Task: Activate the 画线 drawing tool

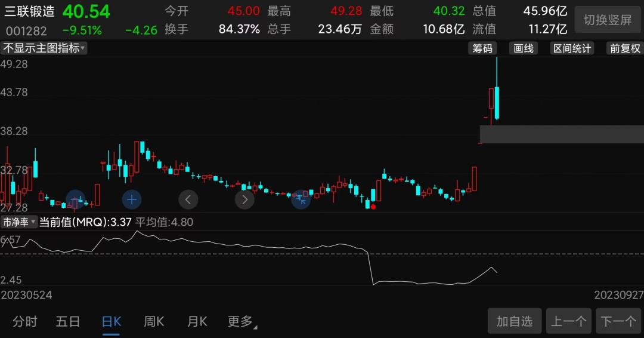Action: (x=524, y=48)
